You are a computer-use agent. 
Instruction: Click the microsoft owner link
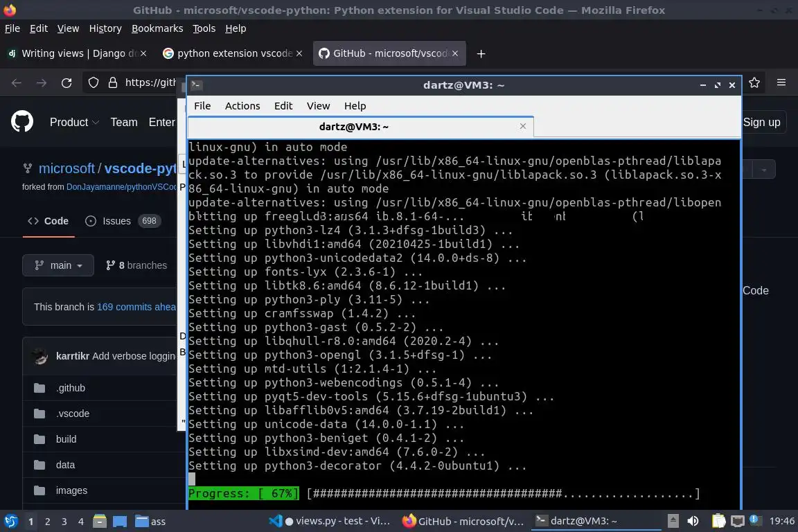click(x=66, y=168)
